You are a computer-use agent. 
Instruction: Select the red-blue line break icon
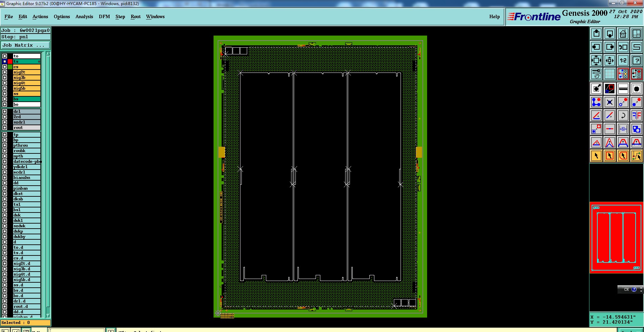[x=610, y=129]
